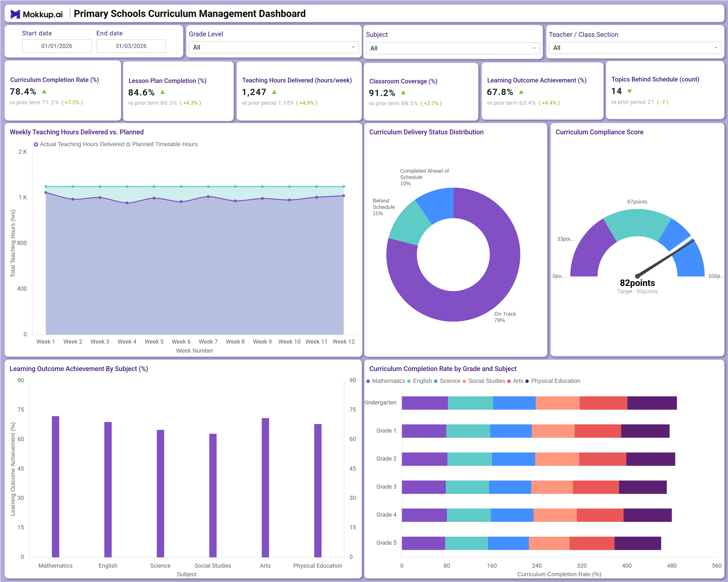Toggle Actual Teaching Hours Delivered legend marker

pyautogui.click(x=36, y=144)
